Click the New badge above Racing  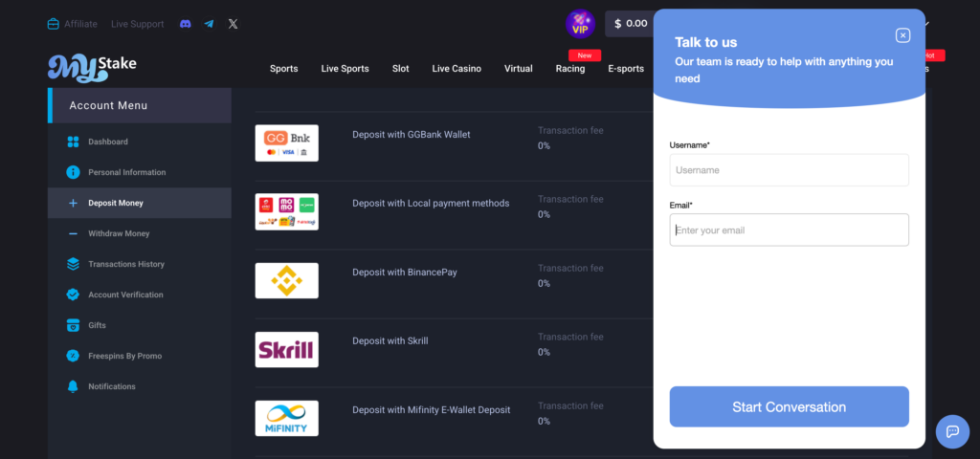tap(585, 55)
